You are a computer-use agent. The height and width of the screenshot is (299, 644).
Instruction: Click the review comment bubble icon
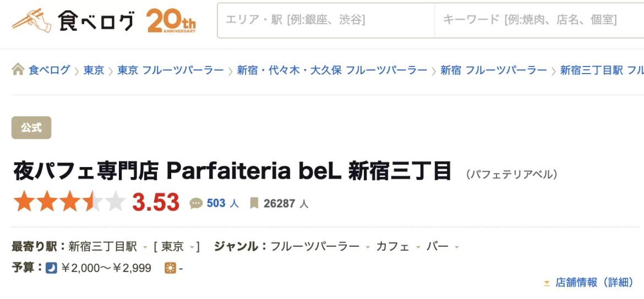(196, 203)
